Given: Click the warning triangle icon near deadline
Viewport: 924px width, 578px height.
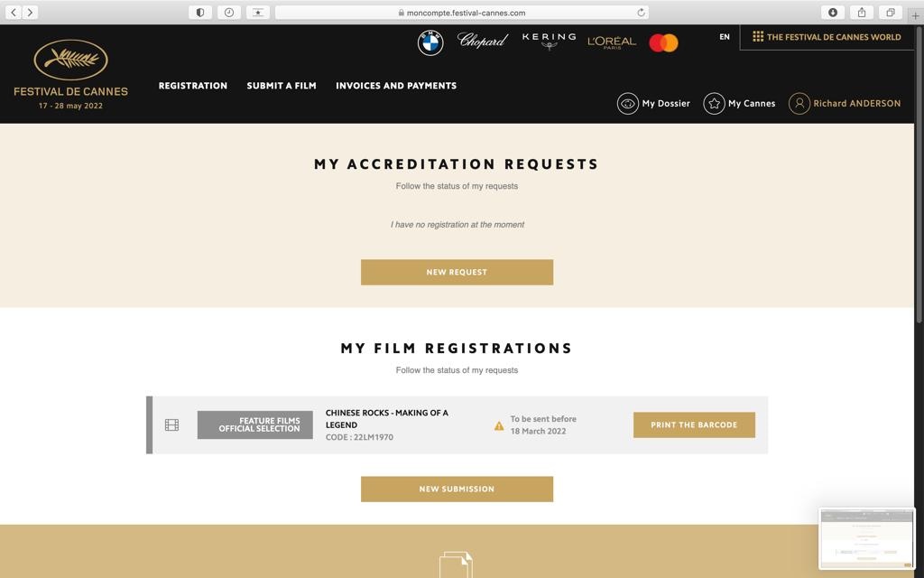Looking at the screenshot, I should click(499, 426).
